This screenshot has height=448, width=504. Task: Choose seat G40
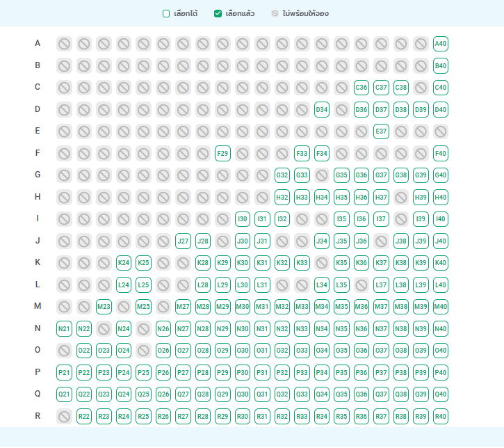coord(440,175)
